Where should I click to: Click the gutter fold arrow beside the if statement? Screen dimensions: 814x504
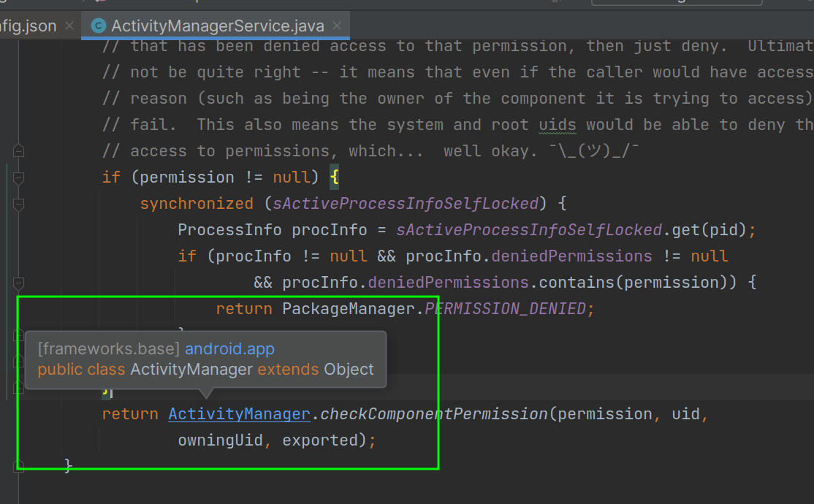click(x=18, y=177)
